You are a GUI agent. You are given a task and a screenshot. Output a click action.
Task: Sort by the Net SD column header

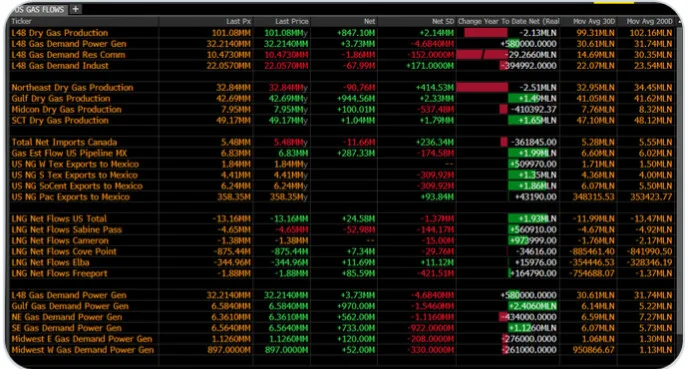coord(442,21)
